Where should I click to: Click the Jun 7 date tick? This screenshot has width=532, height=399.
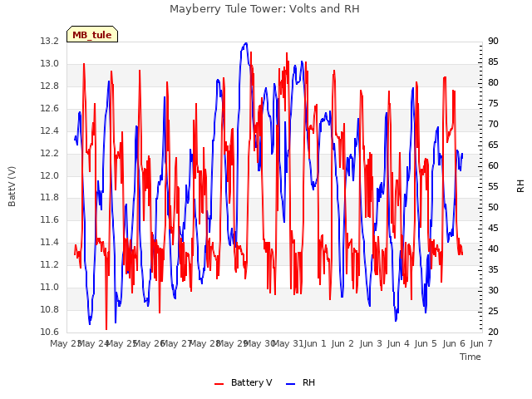(481, 343)
